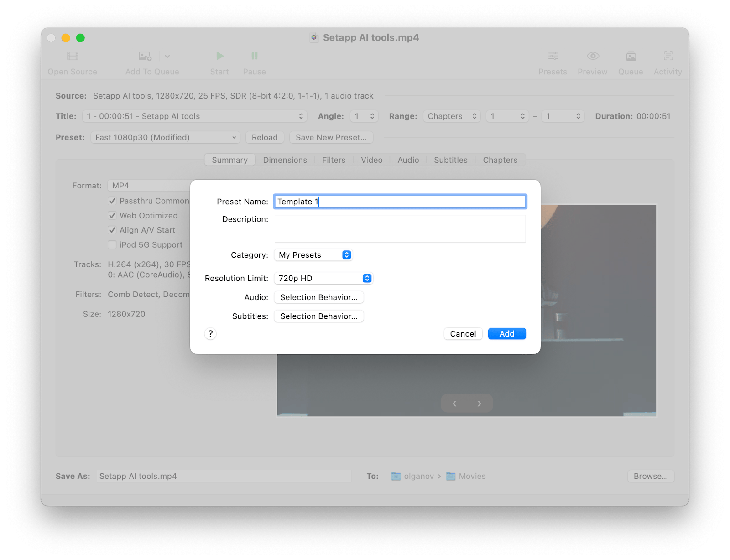Disable Align A/V Start

[112, 230]
